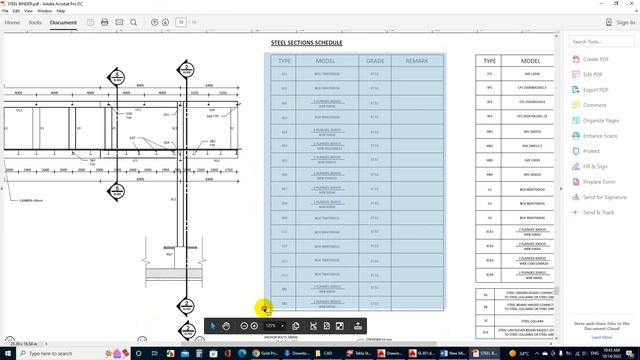Viewport: 640px width, 360px height.
Task: Click the GRADE column header
Action: (375, 61)
